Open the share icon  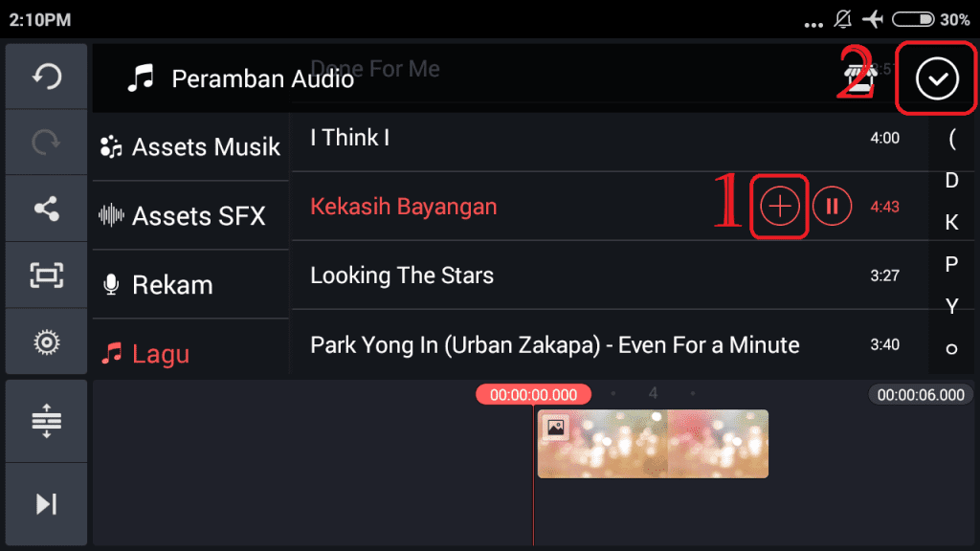(46, 209)
